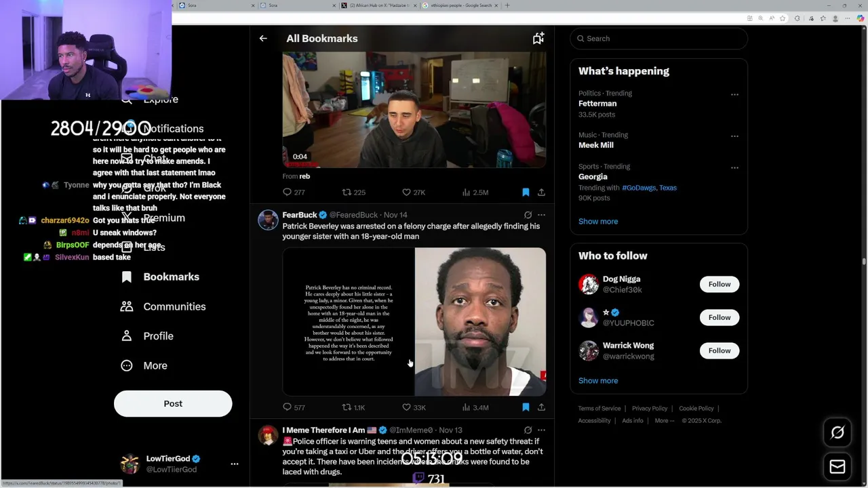Open FearBuck's profile avatar
868x488 pixels.
pyautogui.click(x=268, y=220)
